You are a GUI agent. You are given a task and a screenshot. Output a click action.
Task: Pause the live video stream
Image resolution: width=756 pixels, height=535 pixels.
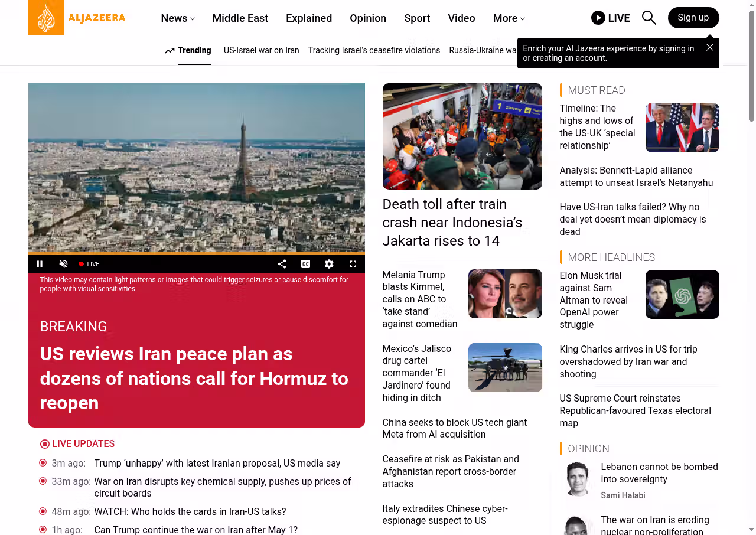(x=40, y=264)
